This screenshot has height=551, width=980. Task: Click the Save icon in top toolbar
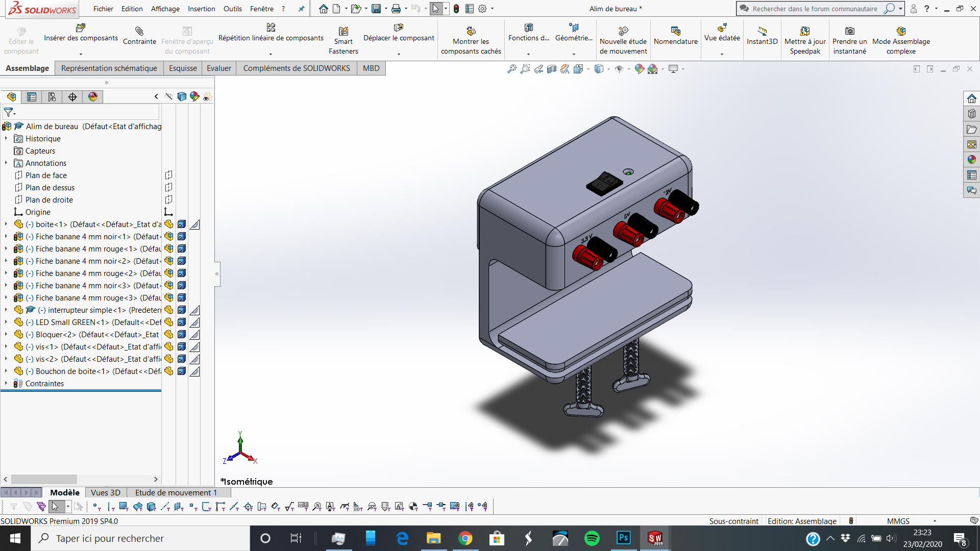pos(376,9)
